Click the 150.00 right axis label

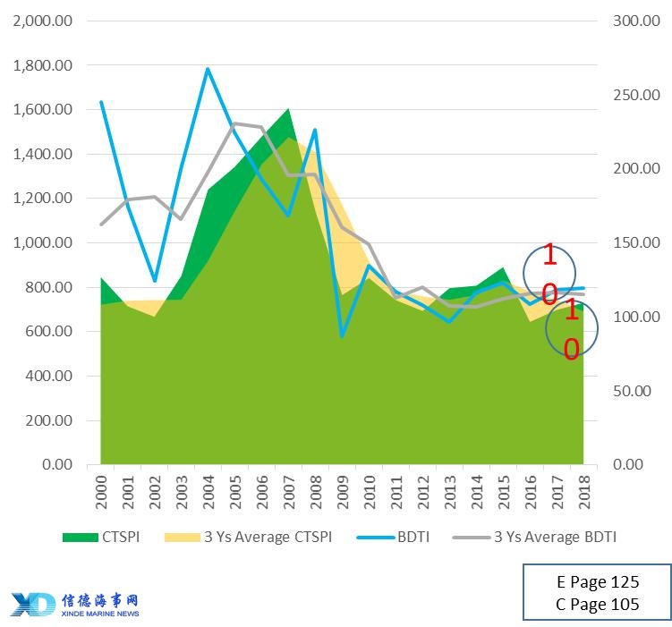tap(635, 242)
